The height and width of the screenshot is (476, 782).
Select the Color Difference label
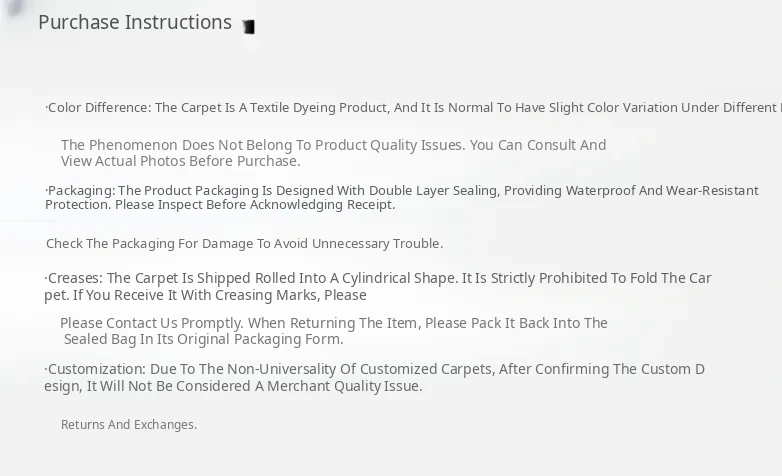(98, 107)
